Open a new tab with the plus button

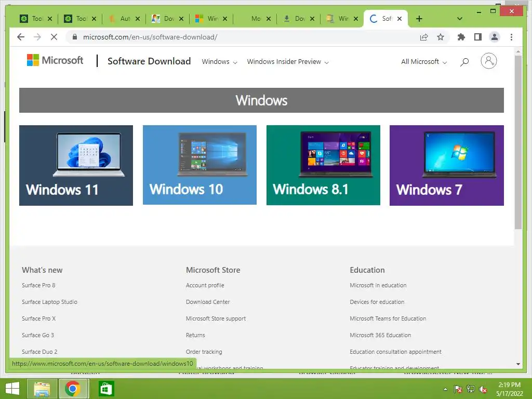(x=419, y=19)
